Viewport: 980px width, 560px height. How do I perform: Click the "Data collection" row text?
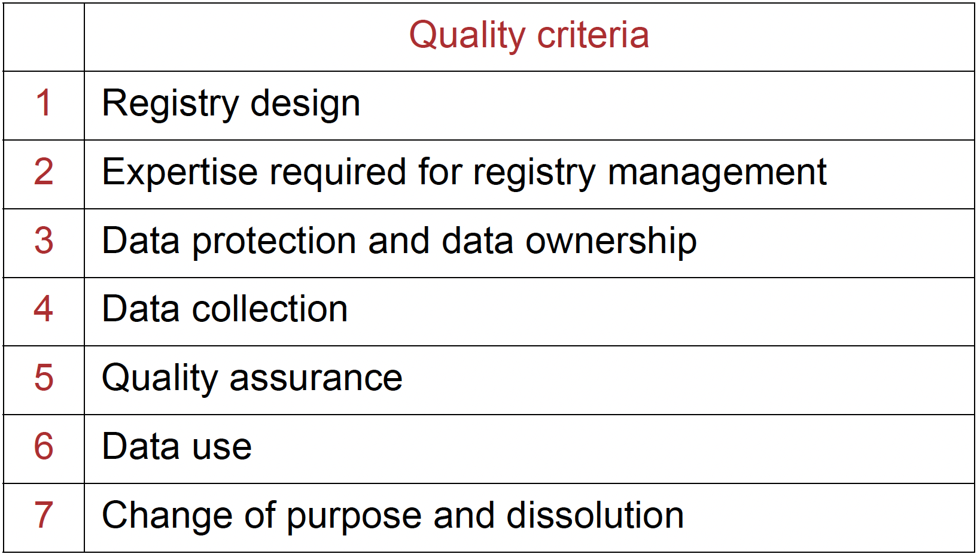click(224, 309)
